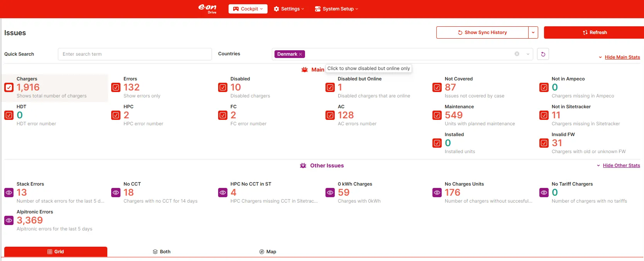
Task: Open the Countries dropdown chevron
Action: 528,54
